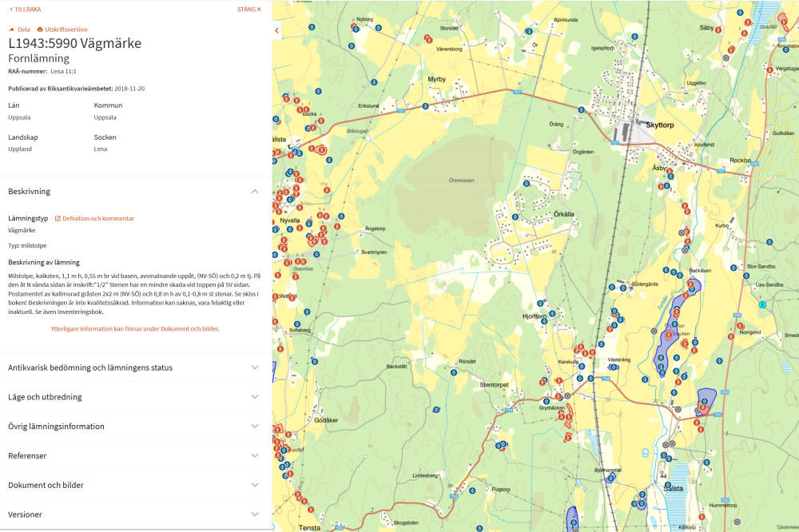
Task: Click blue marker left of Stor-Sandbo label
Action: (733, 268)
